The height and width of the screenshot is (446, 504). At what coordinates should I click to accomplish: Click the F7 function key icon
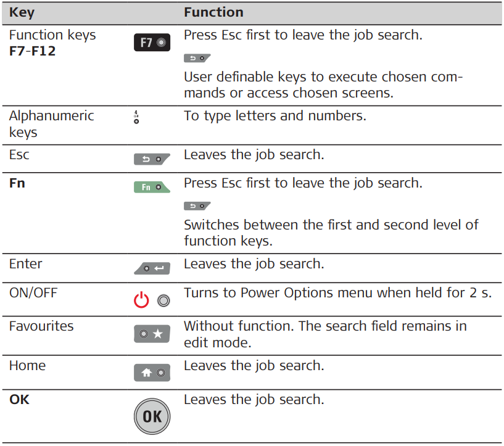pos(152,43)
